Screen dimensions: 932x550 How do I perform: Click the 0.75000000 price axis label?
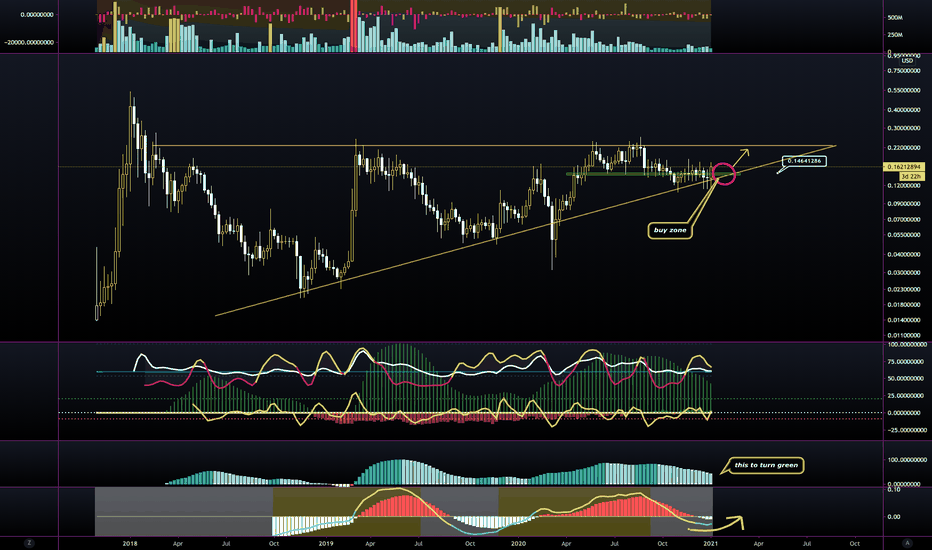pyautogui.click(x=903, y=71)
